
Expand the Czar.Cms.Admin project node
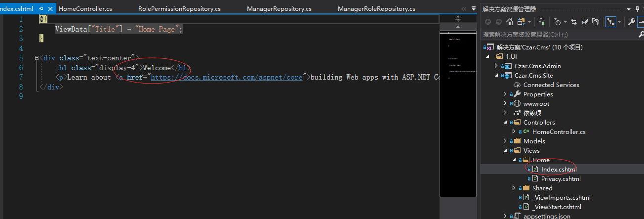point(496,66)
